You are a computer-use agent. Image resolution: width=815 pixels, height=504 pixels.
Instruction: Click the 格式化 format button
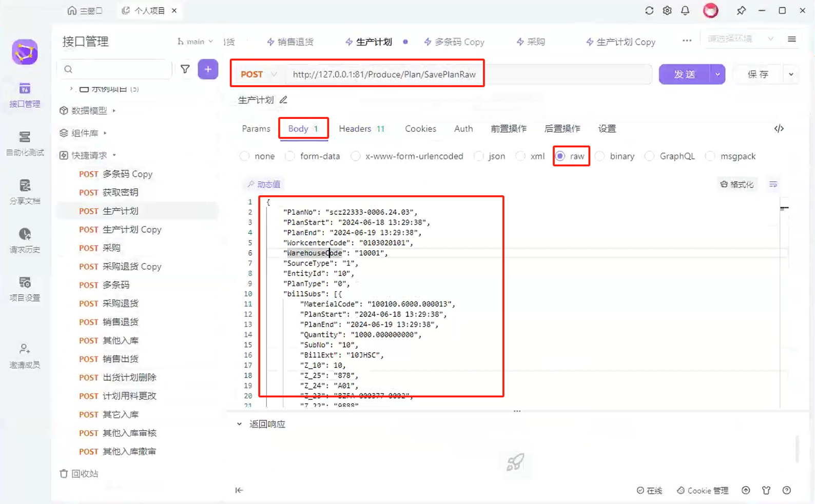pos(737,184)
